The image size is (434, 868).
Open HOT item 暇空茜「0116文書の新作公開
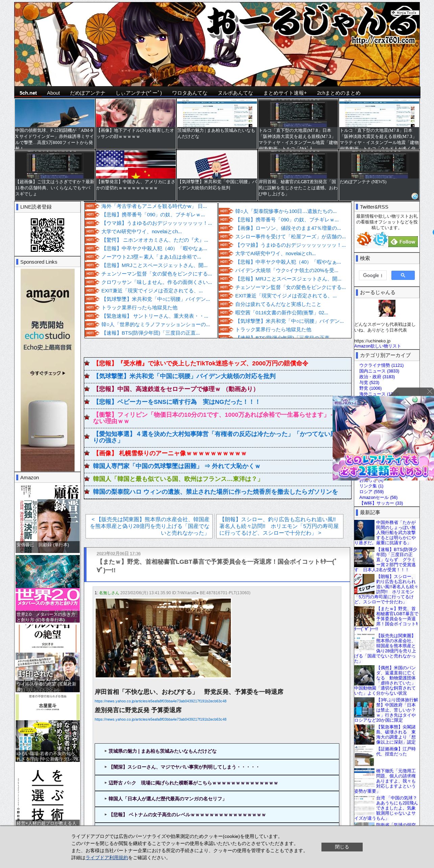pyautogui.click(x=282, y=313)
